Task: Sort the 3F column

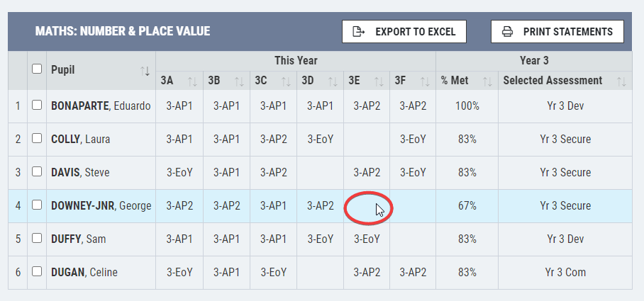Action: tap(426, 81)
